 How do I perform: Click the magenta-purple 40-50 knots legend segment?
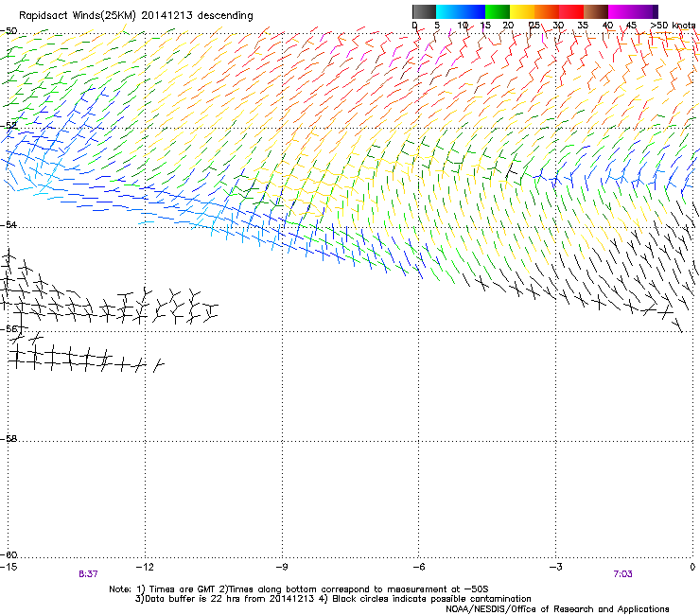pos(633,11)
